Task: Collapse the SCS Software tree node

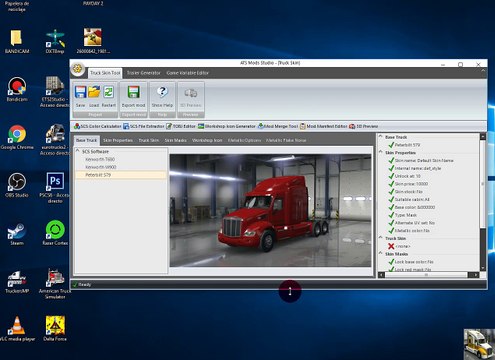Action: tap(78, 151)
